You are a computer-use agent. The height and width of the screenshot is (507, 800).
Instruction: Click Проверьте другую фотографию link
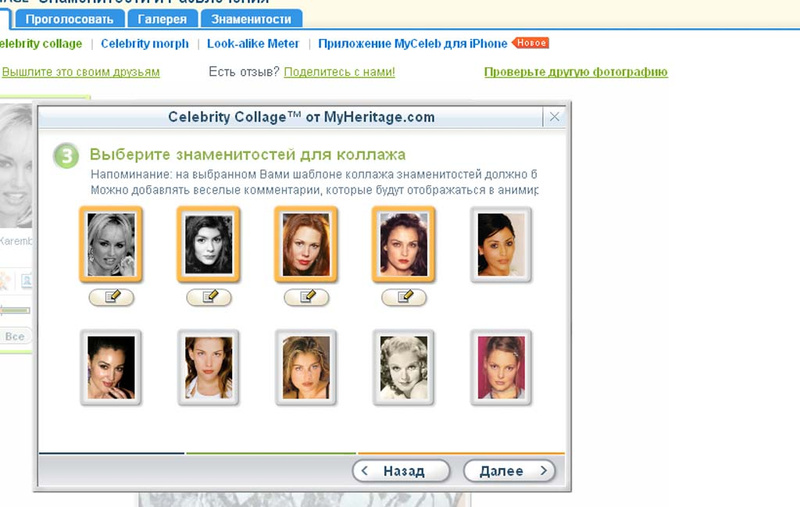576,72
